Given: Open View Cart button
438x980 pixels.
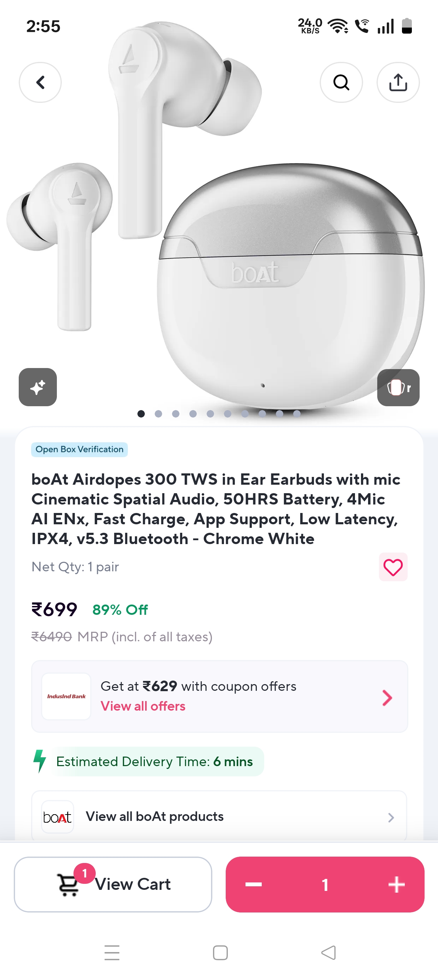Looking at the screenshot, I should (113, 884).
